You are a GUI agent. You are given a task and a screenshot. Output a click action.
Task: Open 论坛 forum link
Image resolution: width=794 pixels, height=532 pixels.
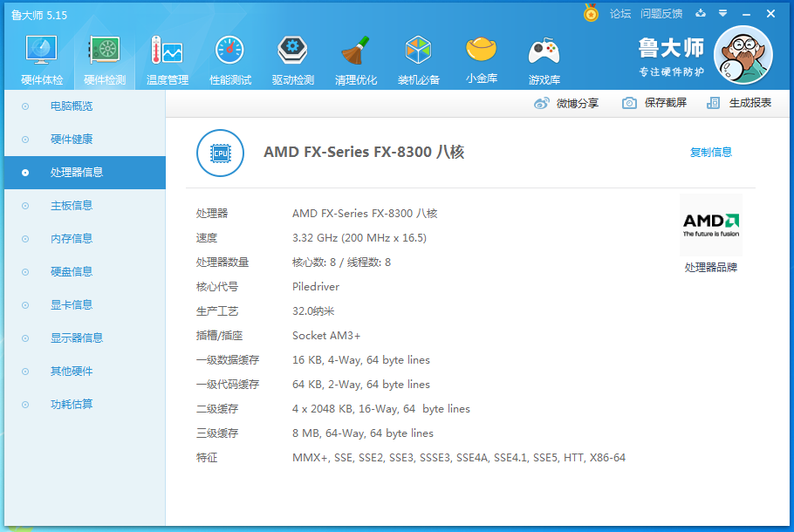[620, 14]
